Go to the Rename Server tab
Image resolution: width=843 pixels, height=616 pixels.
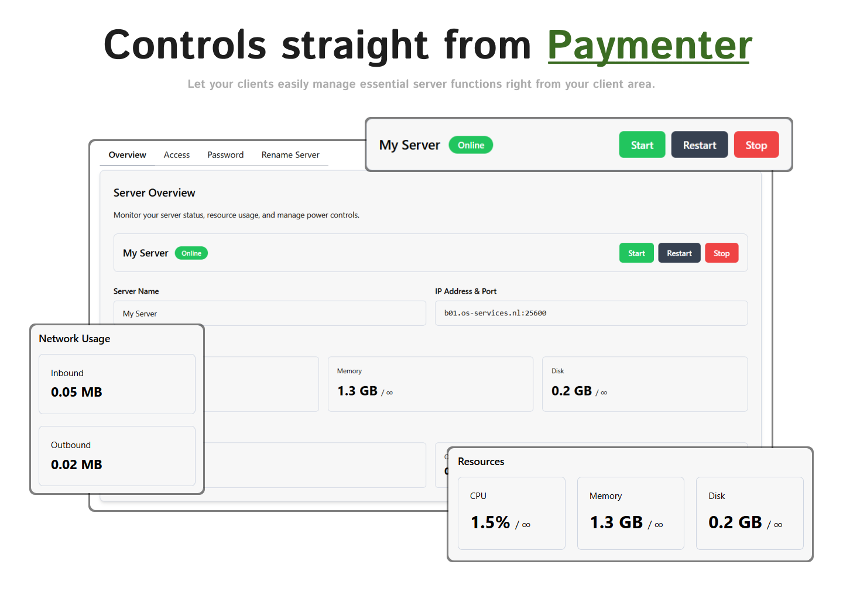pyautogui.click(x=290, y=155)
